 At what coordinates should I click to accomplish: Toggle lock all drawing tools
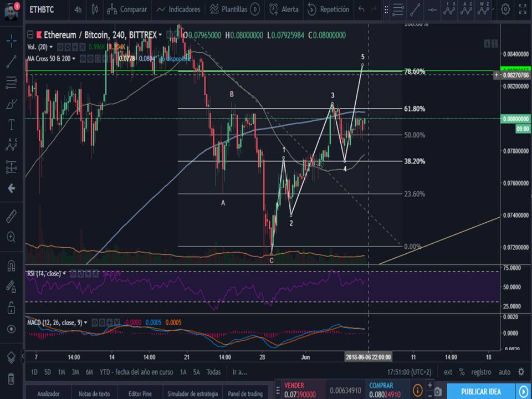11,308
